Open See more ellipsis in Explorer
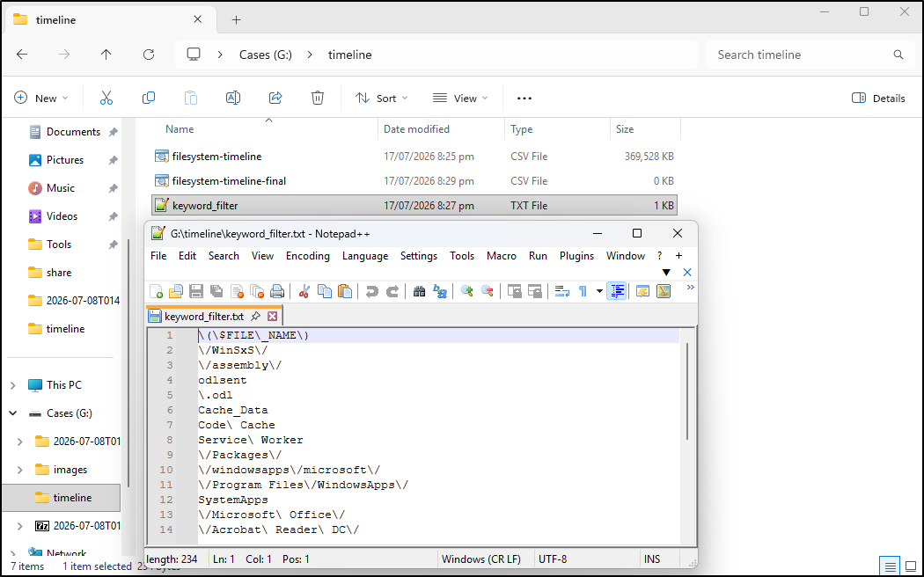 524,98
